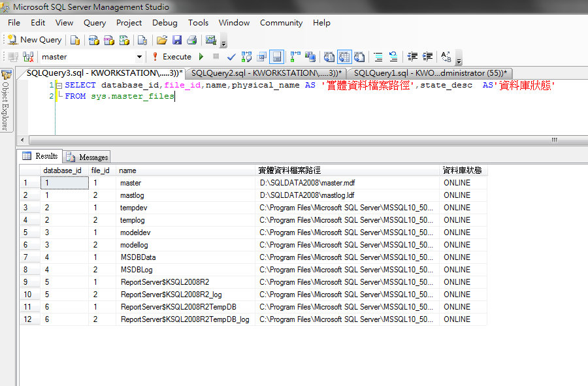Open the Project menu

point(129,23)
